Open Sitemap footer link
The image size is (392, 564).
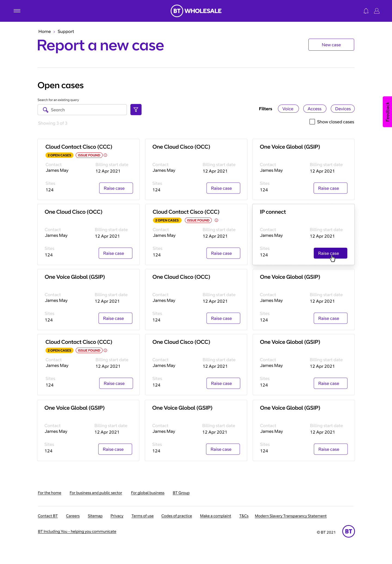[x=95, y=516]
